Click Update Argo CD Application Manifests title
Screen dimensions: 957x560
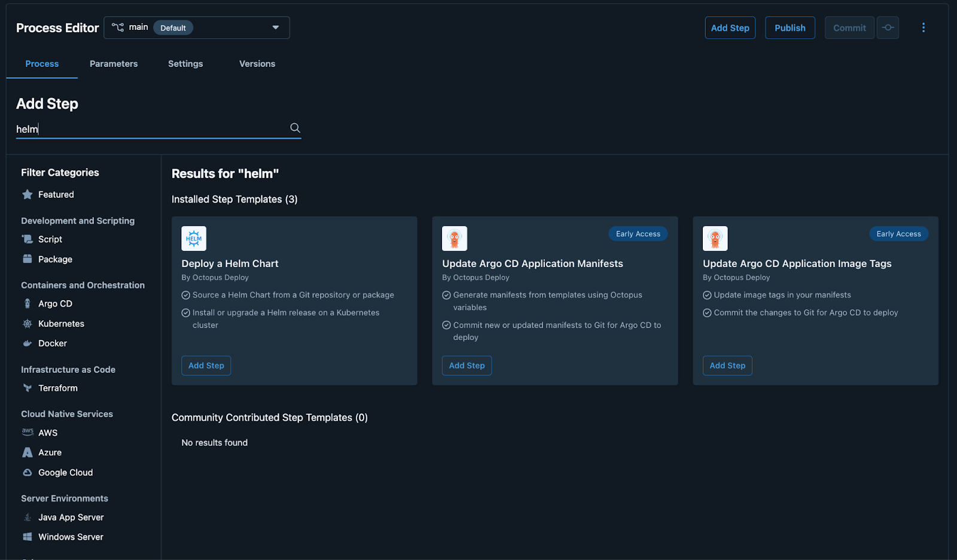tap(532, 264)
